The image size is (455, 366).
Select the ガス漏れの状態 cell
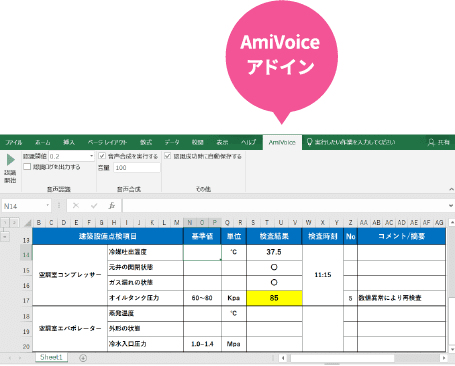[145, 283]
